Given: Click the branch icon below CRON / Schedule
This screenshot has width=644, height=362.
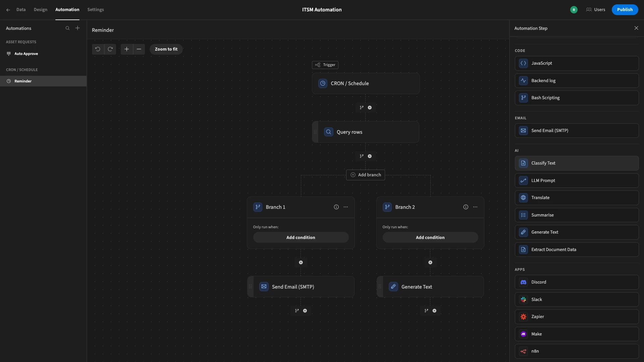Looking at the screenshot, I should pos(362,108).
